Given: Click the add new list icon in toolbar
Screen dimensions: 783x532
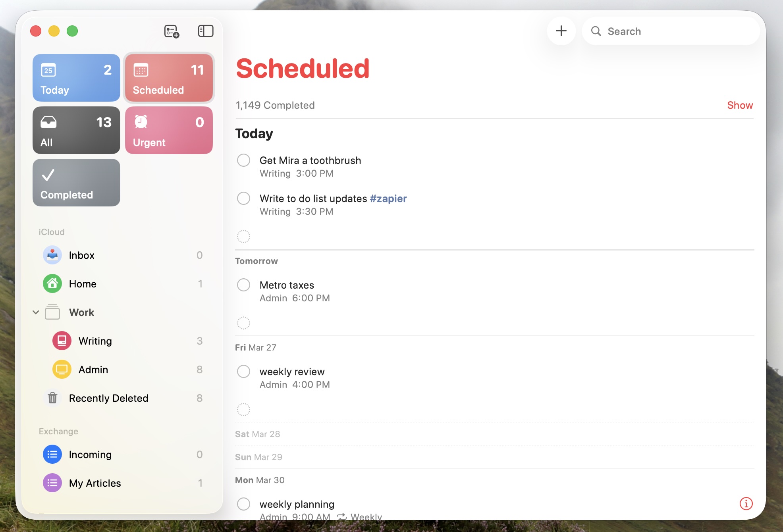Looking at the screenshot, I should click(x=171, y=31).
